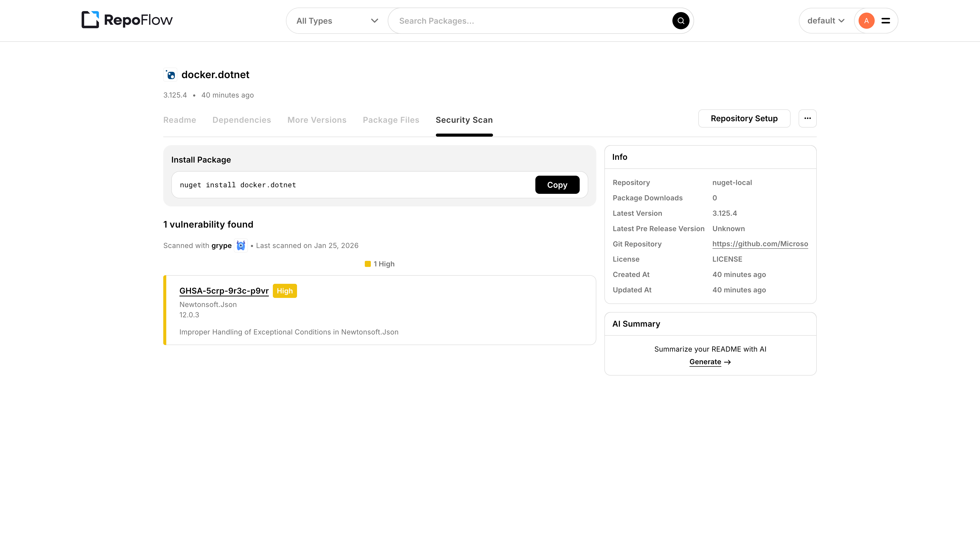Go to the Package Files tab
The image size is (980, 555).
pyautogui.click(x=391, y=120)
